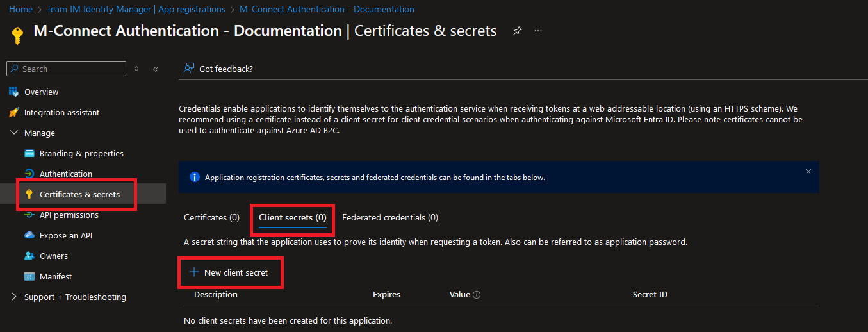
Task: Click the Expose an API cloud icon
Action: [x=29, y=235]
